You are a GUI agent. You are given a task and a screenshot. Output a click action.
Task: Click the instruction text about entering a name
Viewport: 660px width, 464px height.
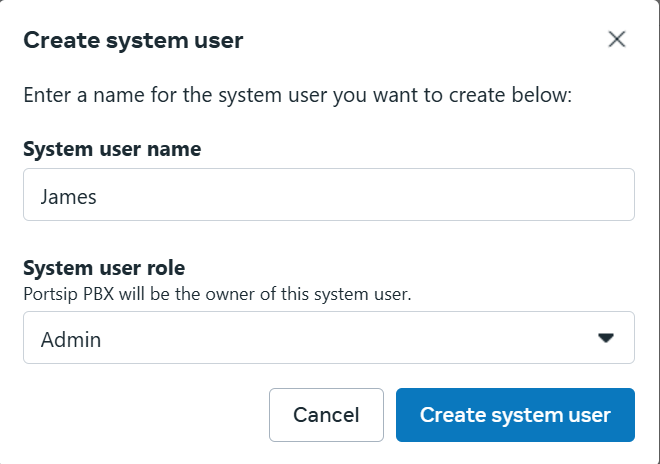(297, 97)
